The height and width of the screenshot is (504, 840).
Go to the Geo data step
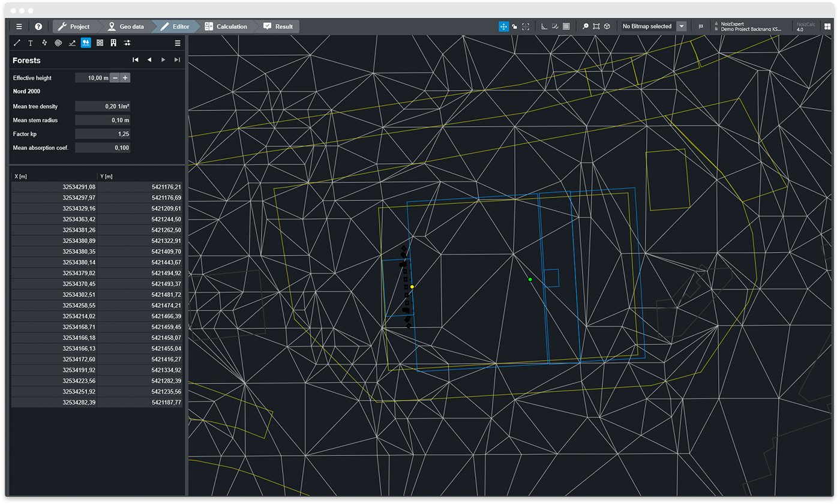(x=126, y=26)
